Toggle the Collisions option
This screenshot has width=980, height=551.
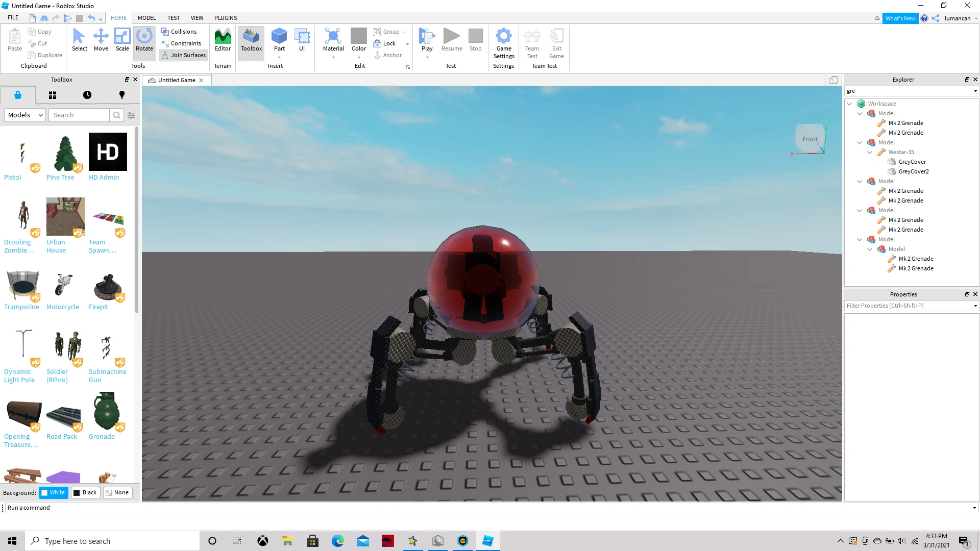[180, 31]
